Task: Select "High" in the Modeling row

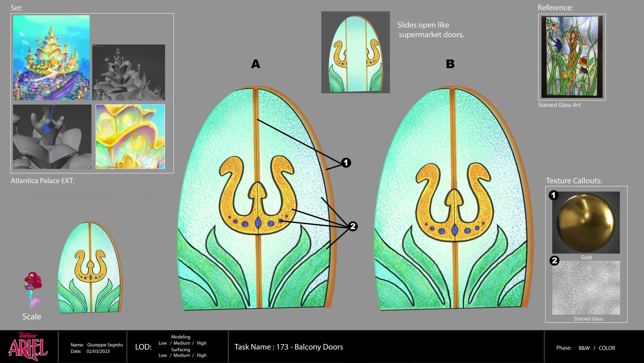Action: pos(201,343)
